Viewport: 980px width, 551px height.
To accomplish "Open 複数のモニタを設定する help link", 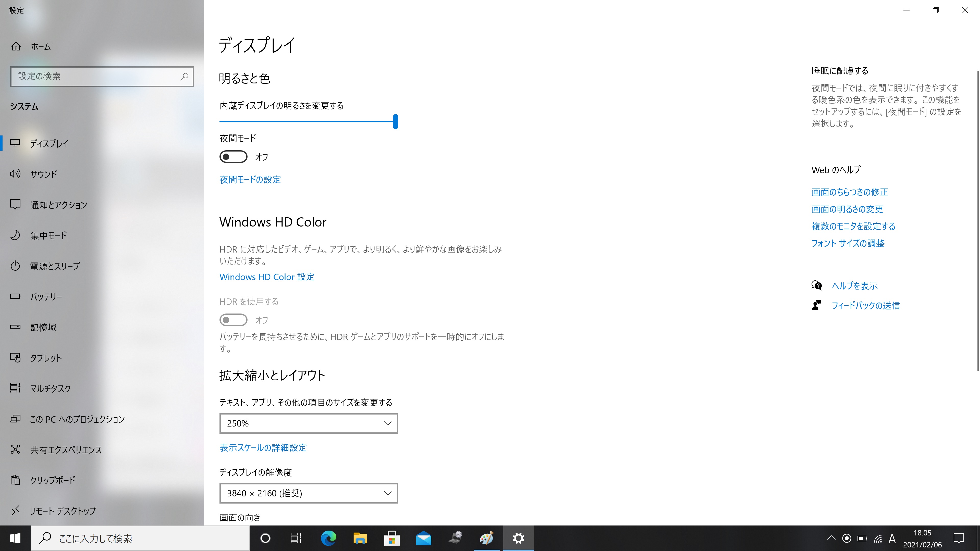I will 853,226.
